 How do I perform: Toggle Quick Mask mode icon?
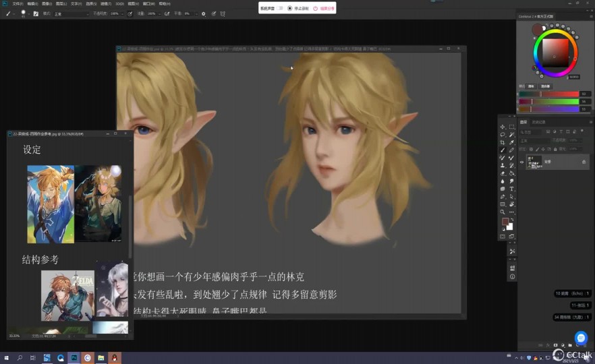tap(503, 237)
